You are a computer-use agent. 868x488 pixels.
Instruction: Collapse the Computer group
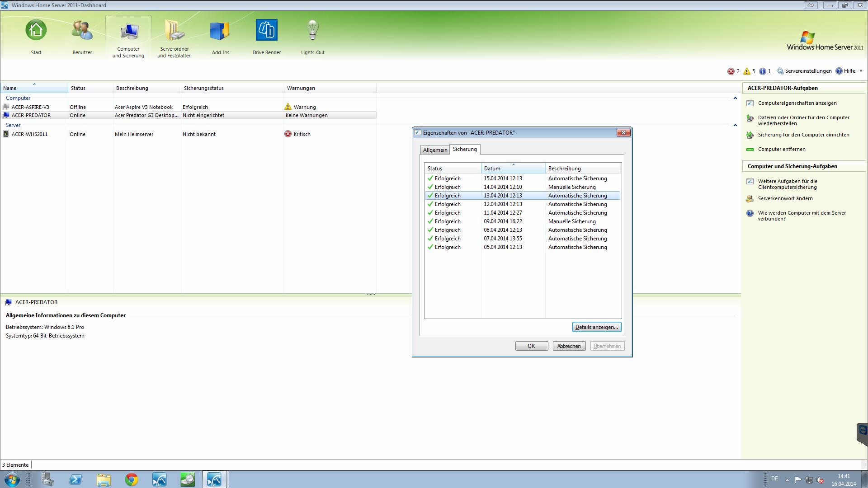pyautogui.click(x=735, y=98)
